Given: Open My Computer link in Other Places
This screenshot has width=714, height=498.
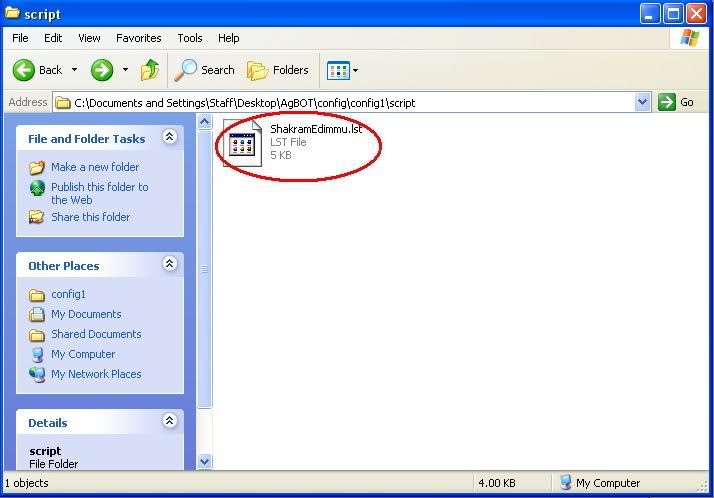Looking at the screenshot, I should click(83, 354).
